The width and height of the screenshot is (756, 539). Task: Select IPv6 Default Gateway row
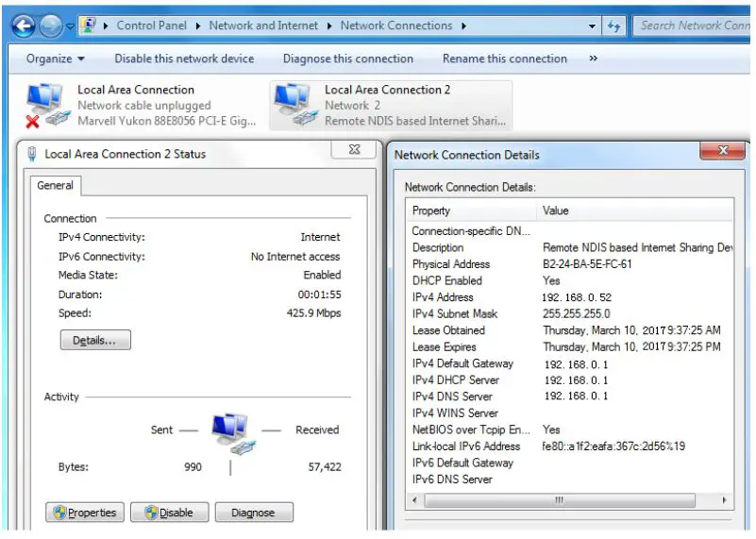tap(571, 463)
